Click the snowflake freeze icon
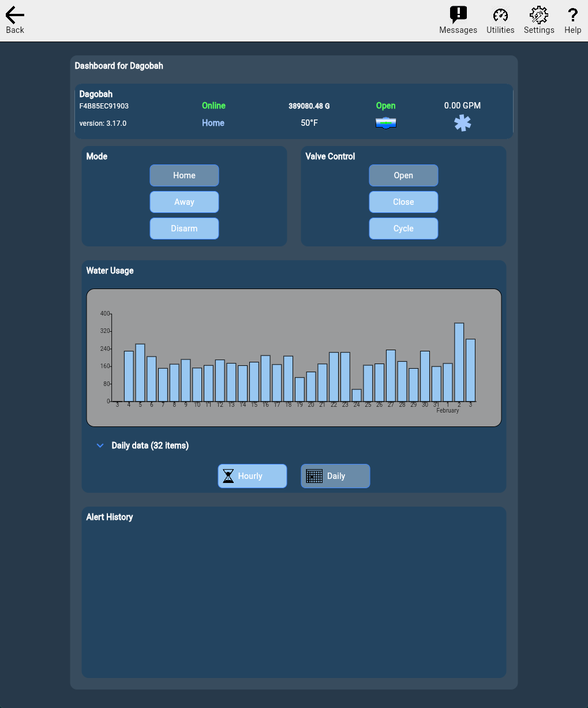The height and width of the screenshot is (708, 588). tap(462, 123)
